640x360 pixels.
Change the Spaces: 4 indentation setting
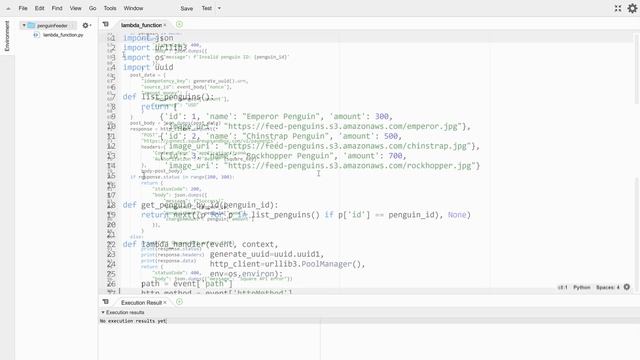pos(608,287)
